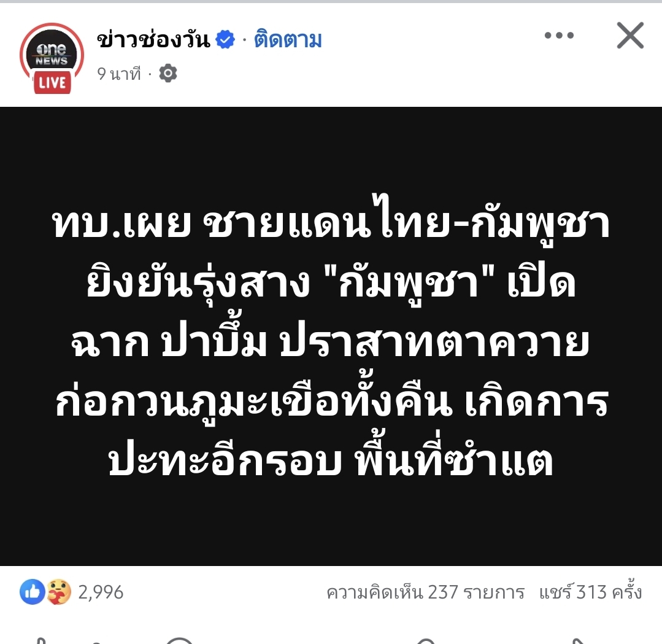Tap the red LIVE badge under avatar
Screen dimensions: 662x644
(52, 82)
